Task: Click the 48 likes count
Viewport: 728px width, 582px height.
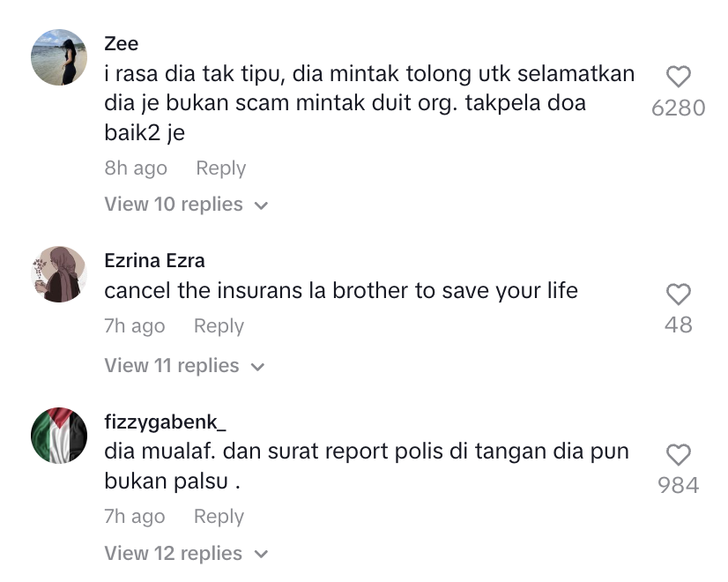Action: tap(679, 325)
